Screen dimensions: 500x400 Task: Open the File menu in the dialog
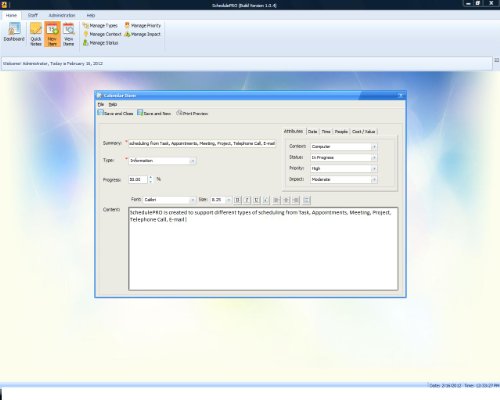[x=101, y=104]
